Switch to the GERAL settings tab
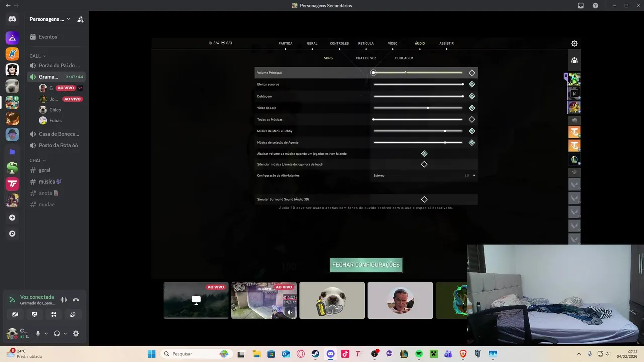 [312, 44]
